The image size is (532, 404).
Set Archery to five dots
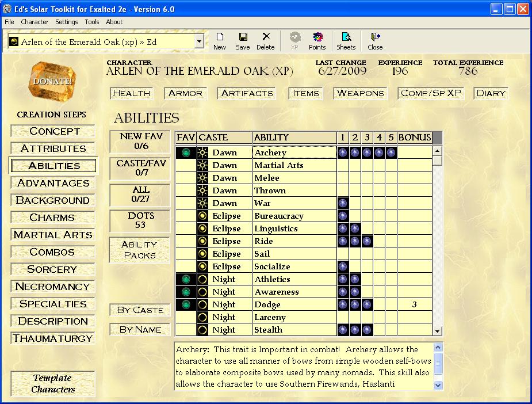coord(391,153)
